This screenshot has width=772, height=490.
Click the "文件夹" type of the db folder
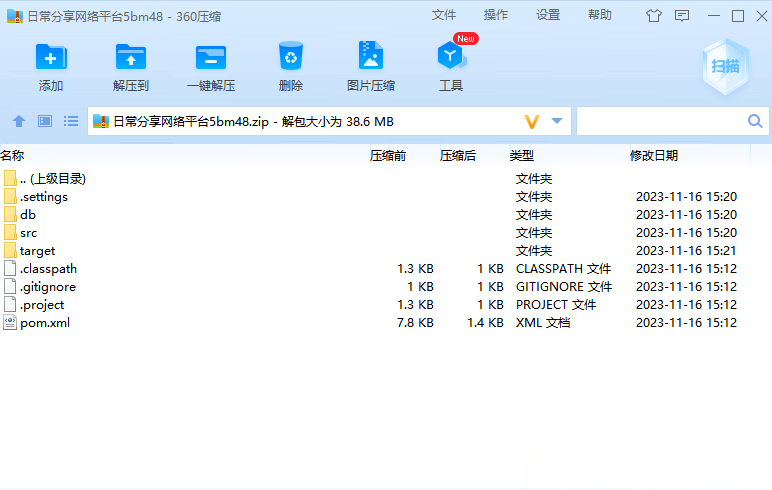[534, 215]
